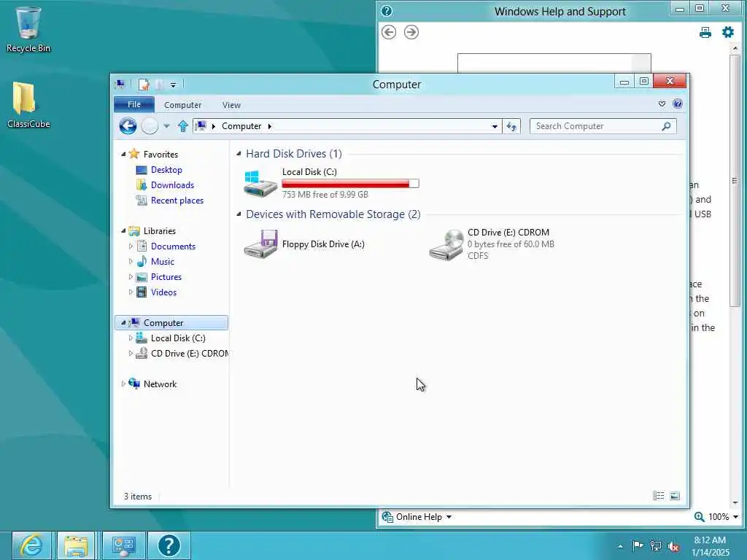Open the breadcrumb arrow after Computer
The image size is (747, 560).
(x=270, y=126)
